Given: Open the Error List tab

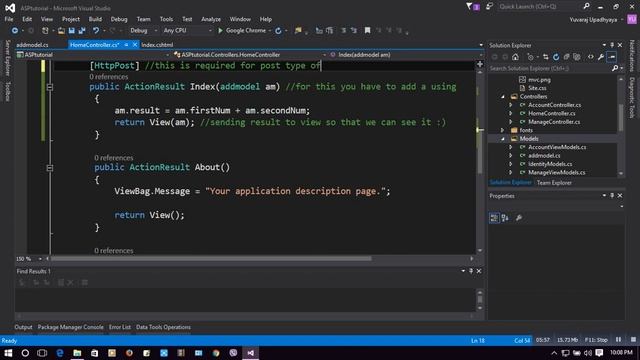Looking at the screenshot, I should tap(120, 327).
